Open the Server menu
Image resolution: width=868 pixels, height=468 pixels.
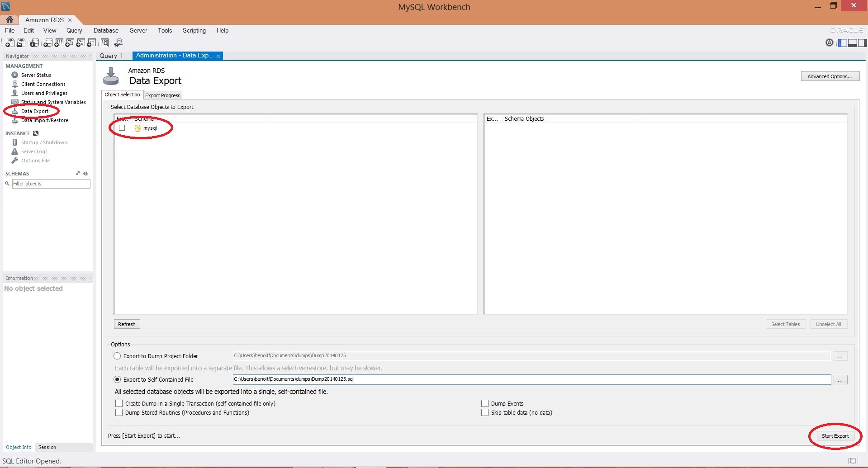coord(138,30)
